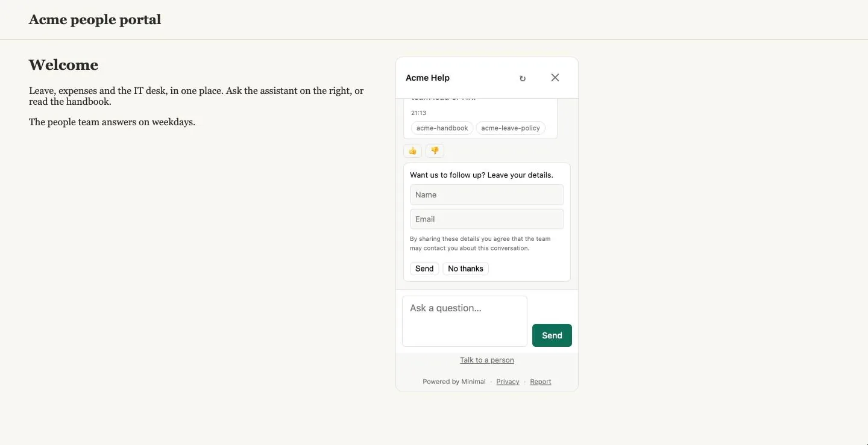Close the Acme Help chat widget

coord(555,78)
